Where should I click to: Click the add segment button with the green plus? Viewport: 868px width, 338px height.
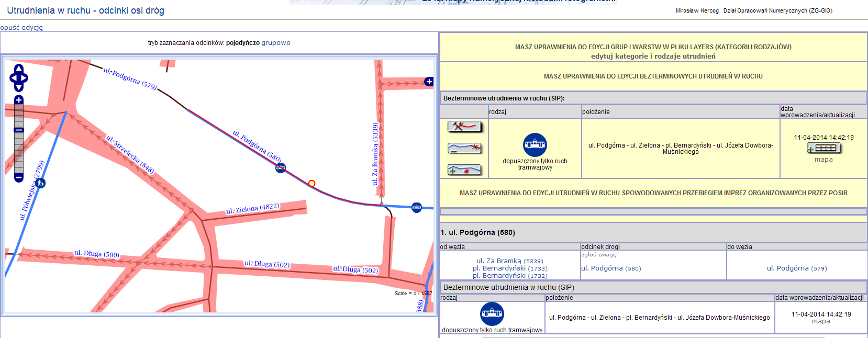coord(464,170)
